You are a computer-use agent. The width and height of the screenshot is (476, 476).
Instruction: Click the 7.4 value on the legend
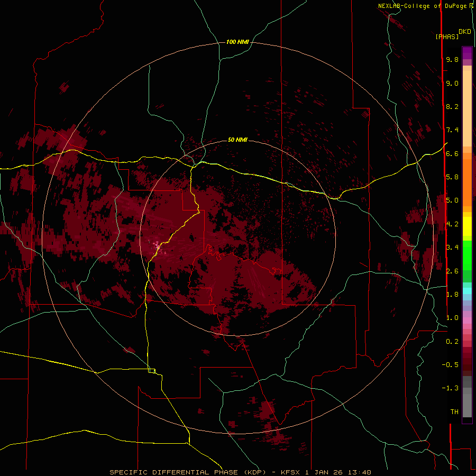[452, 130]
